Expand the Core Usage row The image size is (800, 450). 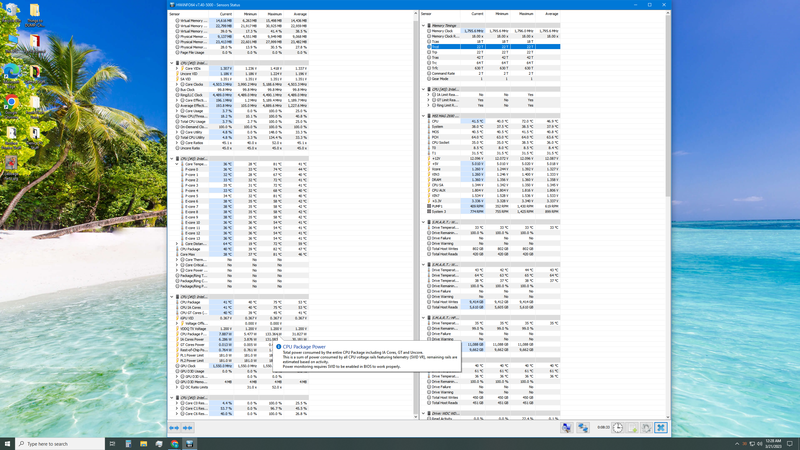[177, 111]
